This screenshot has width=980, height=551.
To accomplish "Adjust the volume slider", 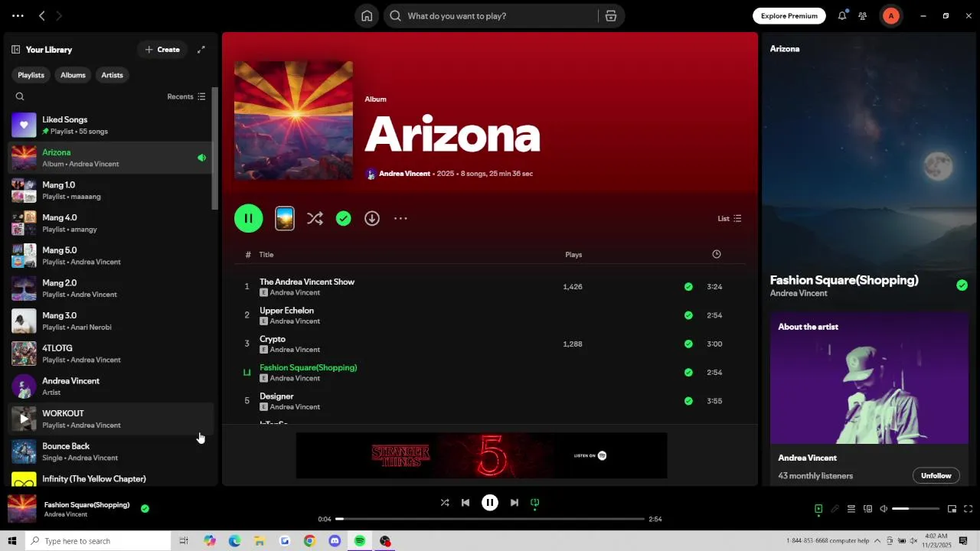I will 916,509.
